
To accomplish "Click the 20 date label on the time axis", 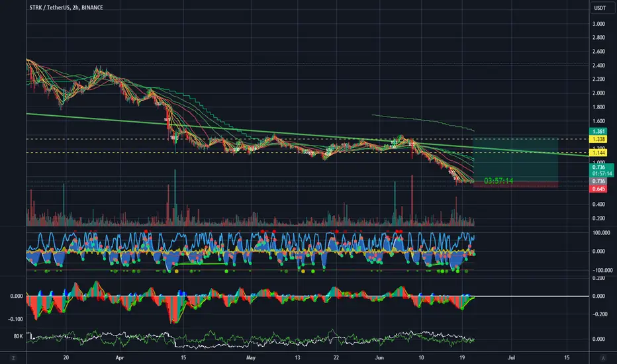I will coord(66,357).
